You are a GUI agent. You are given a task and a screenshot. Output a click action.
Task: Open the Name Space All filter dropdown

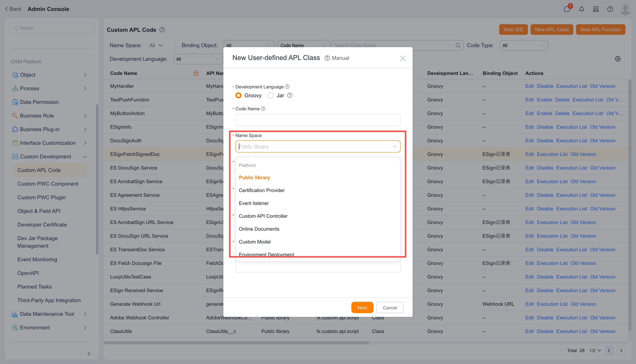pyautogui.click(x=156, y=45)
